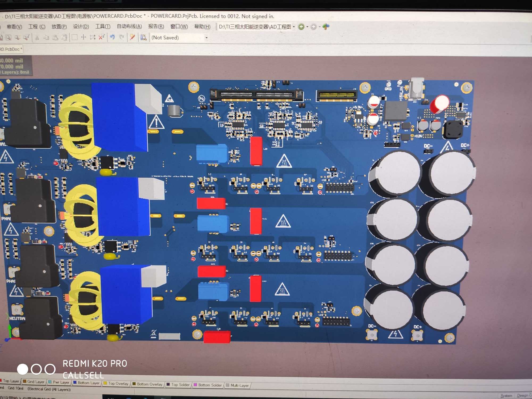Image resolution: width=532 pixels, height=399 pixels.
Task: Switch to the Bottom Solder tab
Action: 208,385
